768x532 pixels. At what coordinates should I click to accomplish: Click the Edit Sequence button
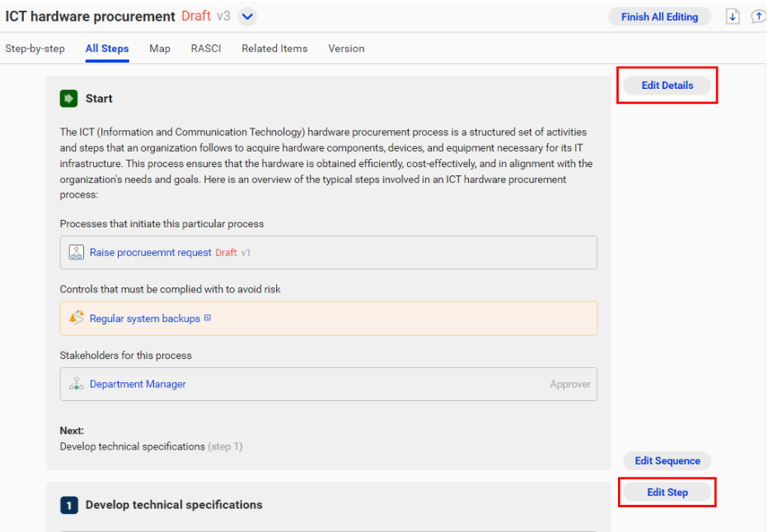(667, 460)
